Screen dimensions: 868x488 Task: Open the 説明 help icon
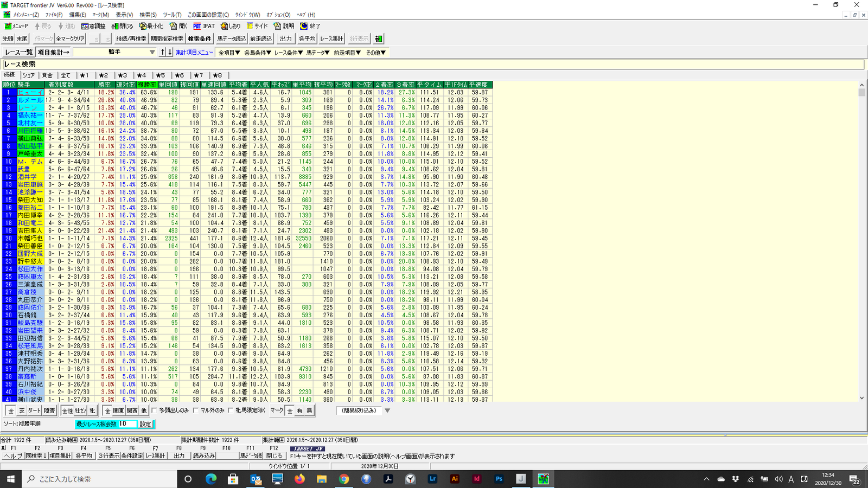tap(284, 26)
